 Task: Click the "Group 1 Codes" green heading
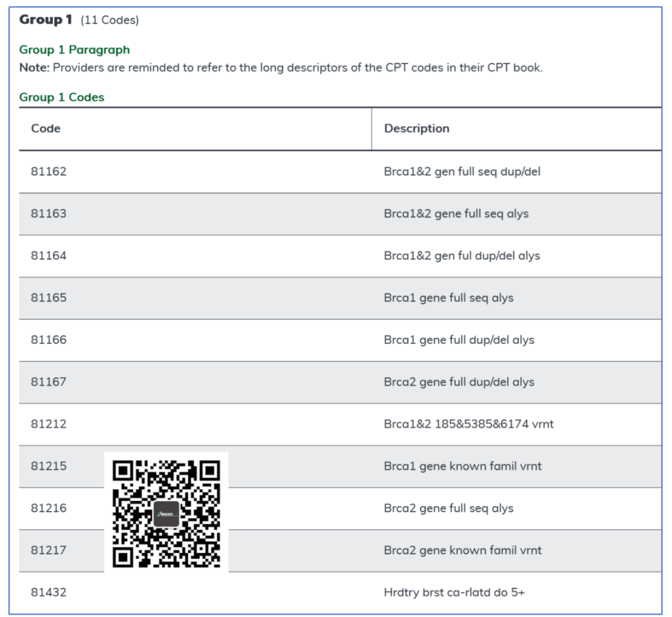62,97
